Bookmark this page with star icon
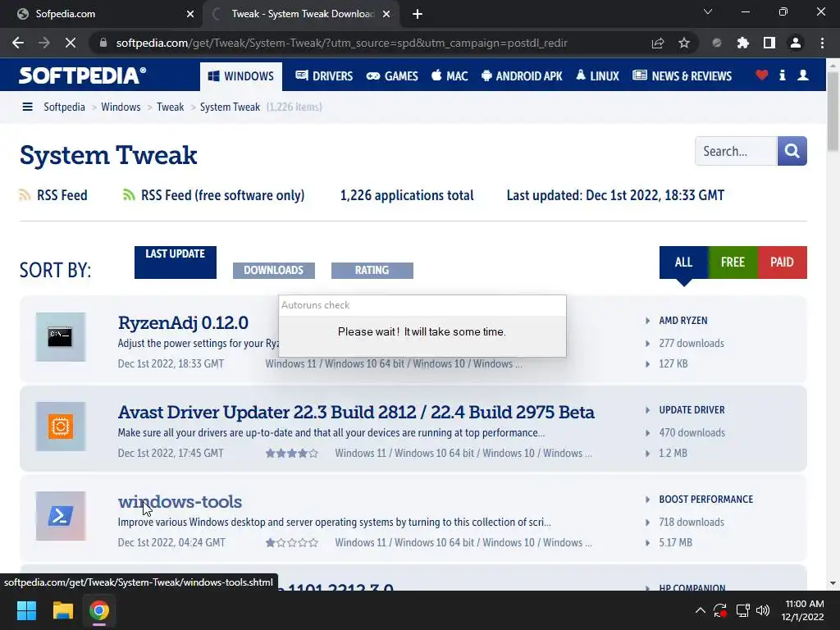840x630 pixels. [684, 43]
